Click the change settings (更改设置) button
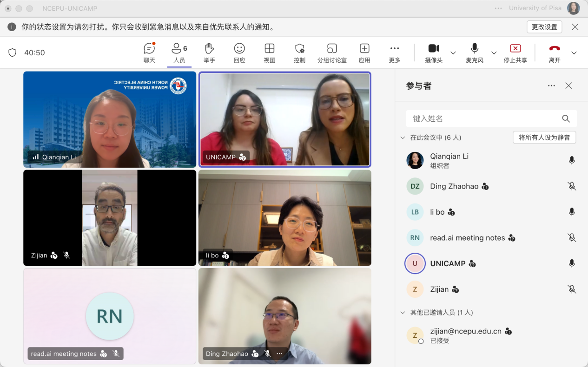Viewport: 588px width, 367px height. point(544,27)
